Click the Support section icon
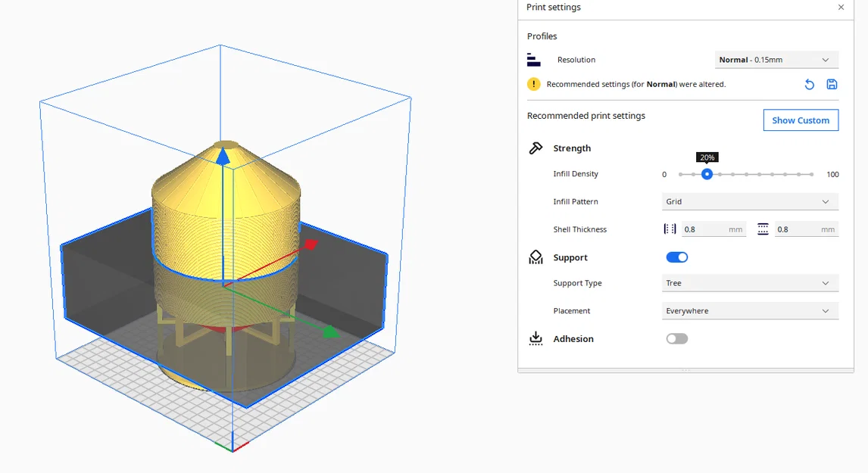Viewport: 868px width, 473px height. coord(535,257)
